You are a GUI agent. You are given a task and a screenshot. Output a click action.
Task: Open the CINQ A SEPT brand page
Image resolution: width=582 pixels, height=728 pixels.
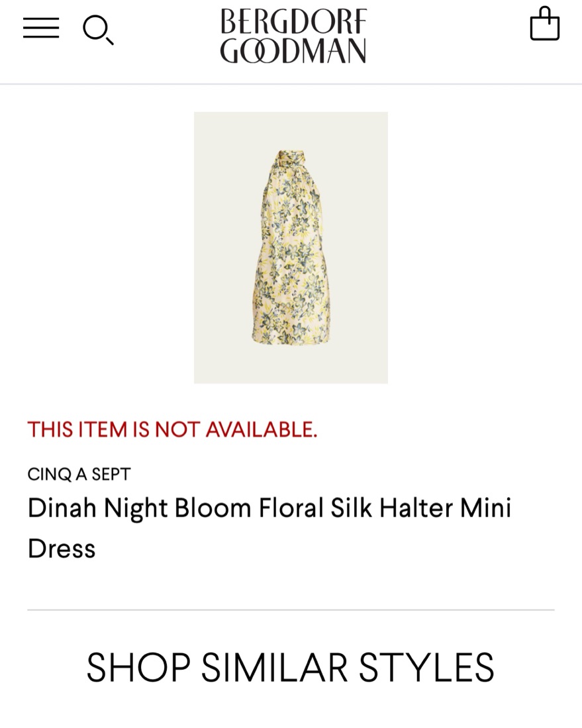79,474
